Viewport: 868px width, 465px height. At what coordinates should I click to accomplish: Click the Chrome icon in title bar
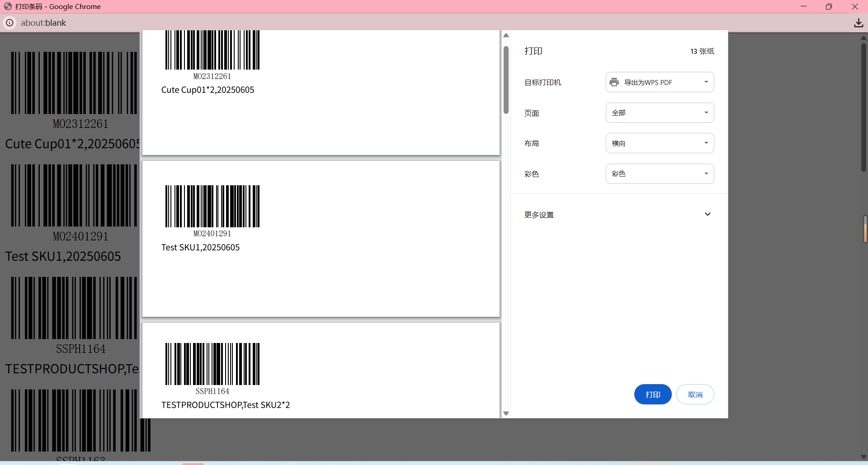[x=8, y=6]
